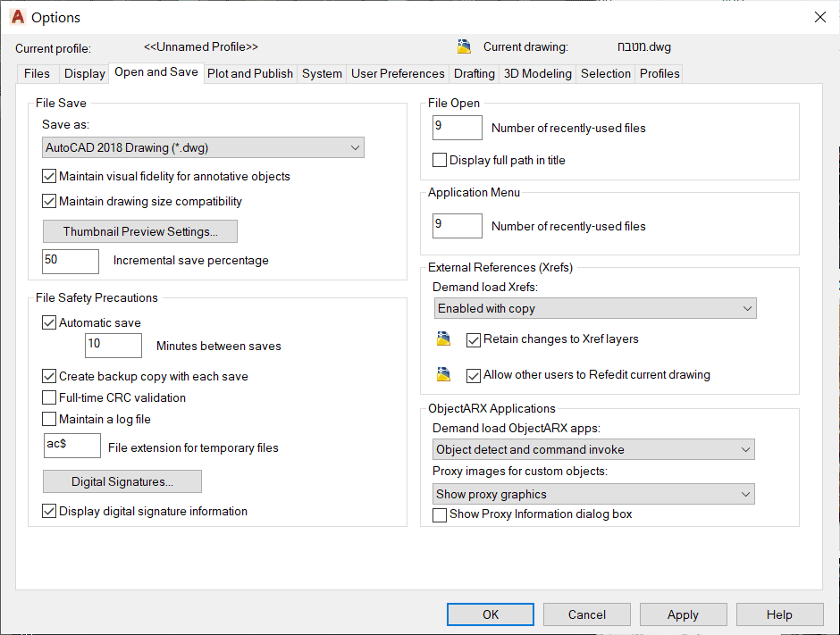Open Proxy images for custom objects dropdown

[x=594, y=494]
